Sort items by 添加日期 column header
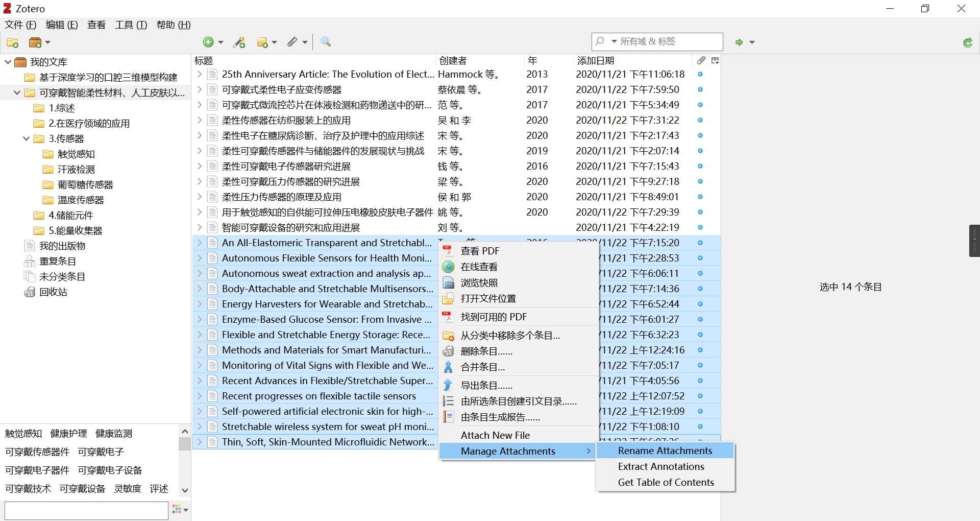The height and width of the screenshot is (521, 980). click(633, 60)
